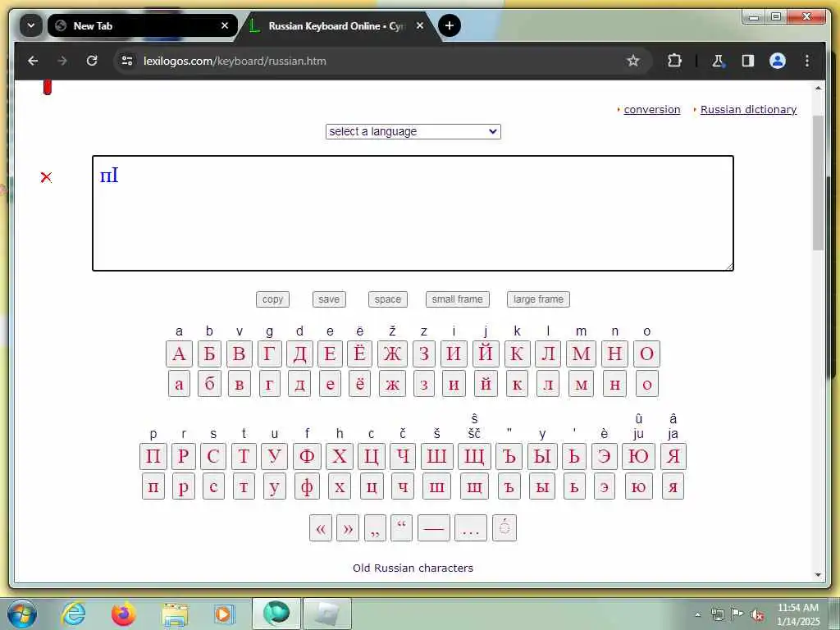Open the conversion link
The image size is (840, 630).
[x=652, y=109]
